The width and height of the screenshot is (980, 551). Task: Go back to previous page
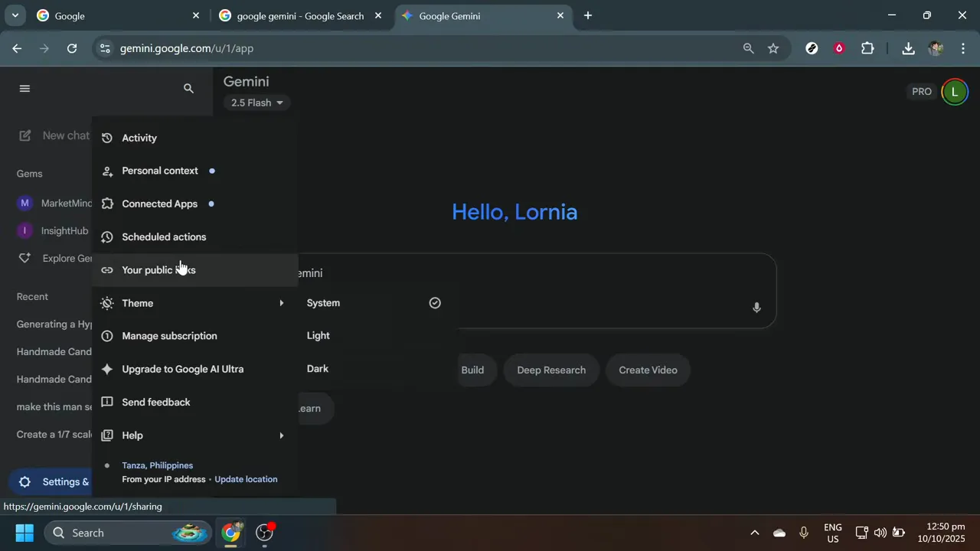[17, 48]
